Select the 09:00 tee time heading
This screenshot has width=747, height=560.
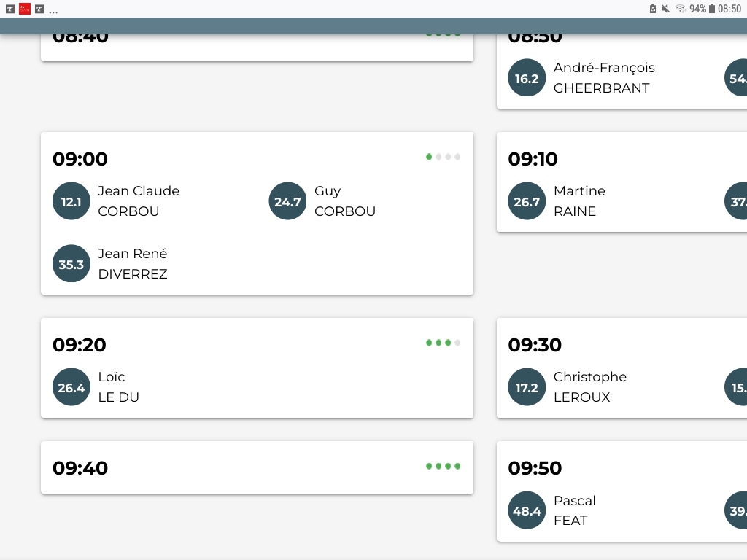pos(80,159)
